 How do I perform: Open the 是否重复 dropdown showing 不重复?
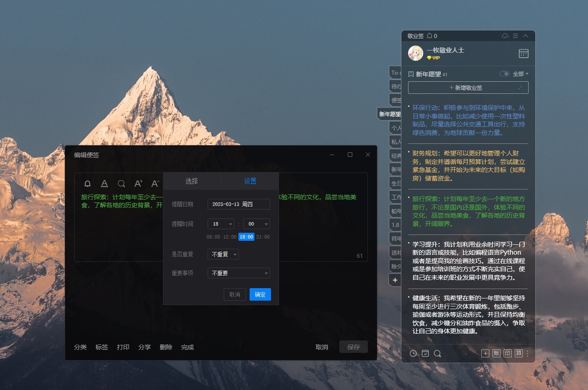(223, 254)
